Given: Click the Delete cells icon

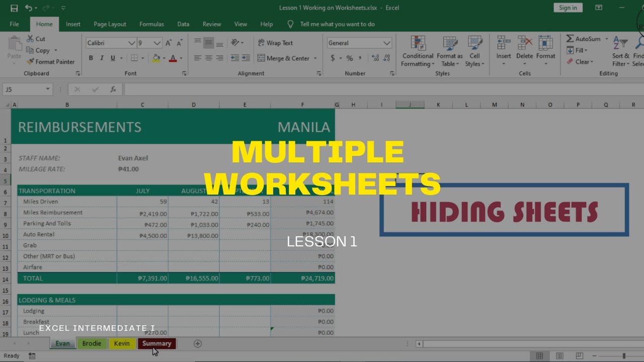Looking at the screenshot, I should click(524, 44).
